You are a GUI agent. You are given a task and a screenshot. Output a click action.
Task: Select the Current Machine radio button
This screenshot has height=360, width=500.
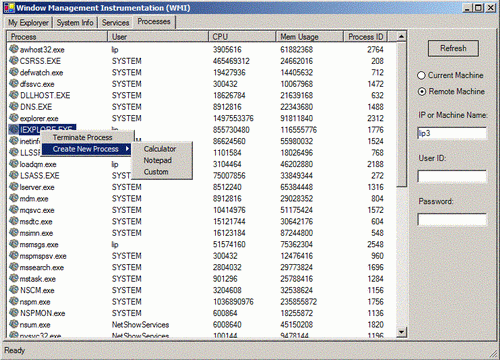click(421, 75)
